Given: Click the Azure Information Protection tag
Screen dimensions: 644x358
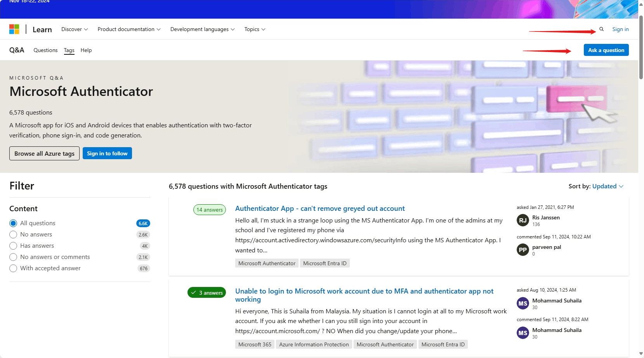Looking at the screenshot, I should pyautogui.click(x=314, y=344).
